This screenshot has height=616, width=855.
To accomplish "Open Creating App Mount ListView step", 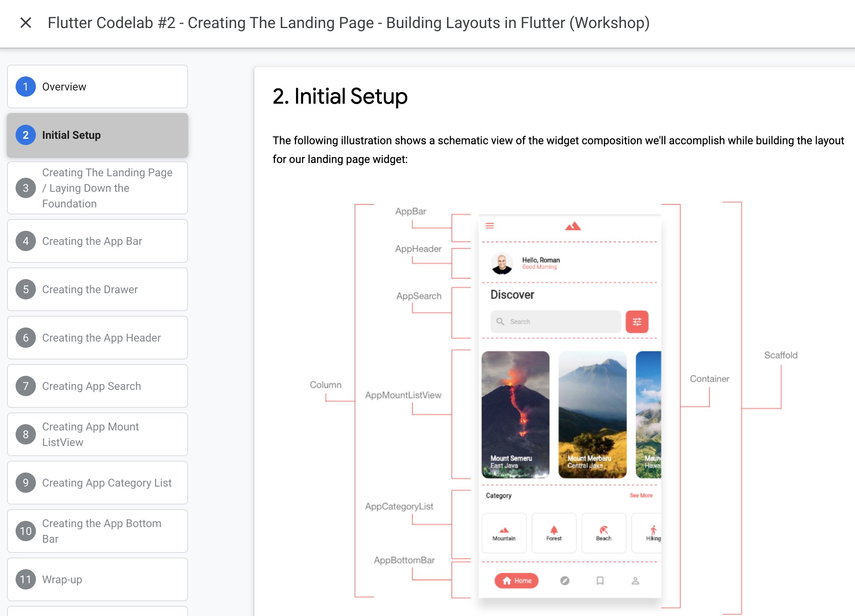I will (98, 434).
